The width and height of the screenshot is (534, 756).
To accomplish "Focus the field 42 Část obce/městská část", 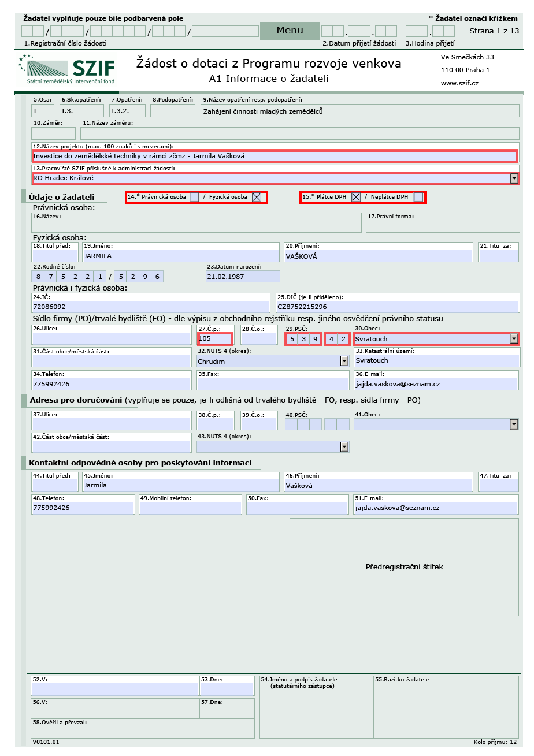I will coord(112,446).
